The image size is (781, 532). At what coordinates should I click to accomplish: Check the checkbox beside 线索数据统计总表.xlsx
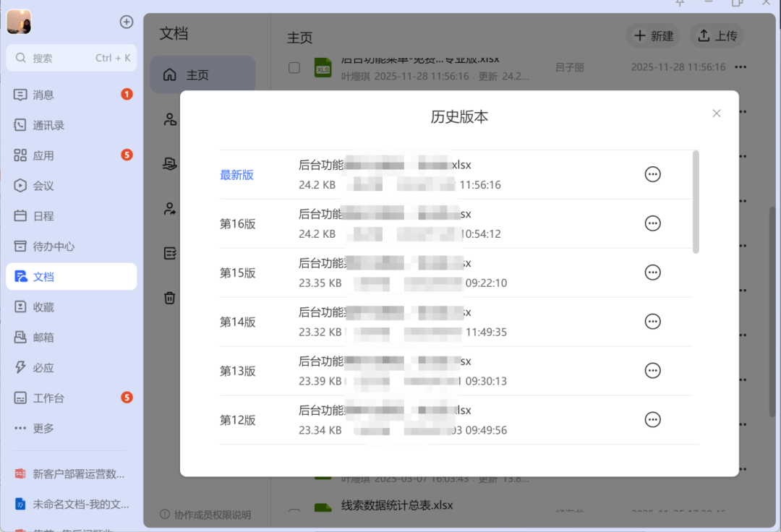(294, 513)
